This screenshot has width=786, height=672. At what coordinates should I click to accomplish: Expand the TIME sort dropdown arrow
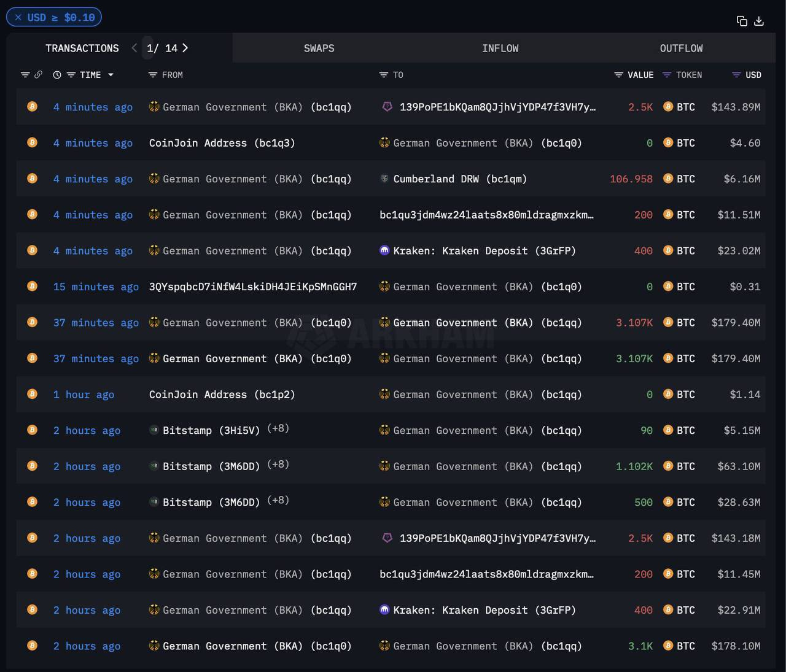[x=111, y=75]
